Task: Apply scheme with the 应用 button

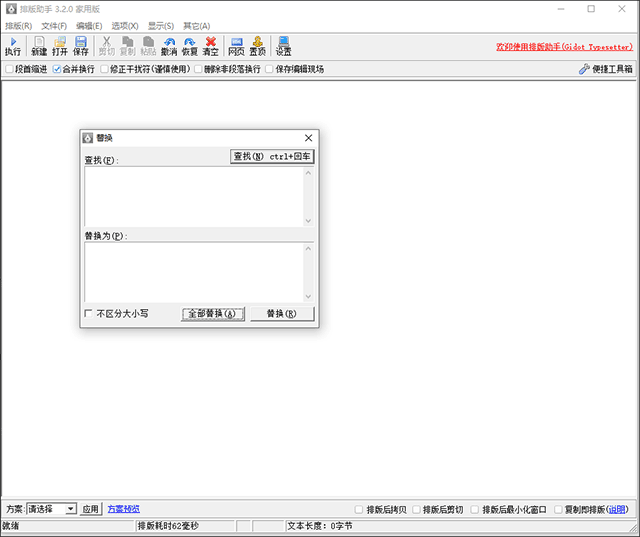Action: [90, 509]
